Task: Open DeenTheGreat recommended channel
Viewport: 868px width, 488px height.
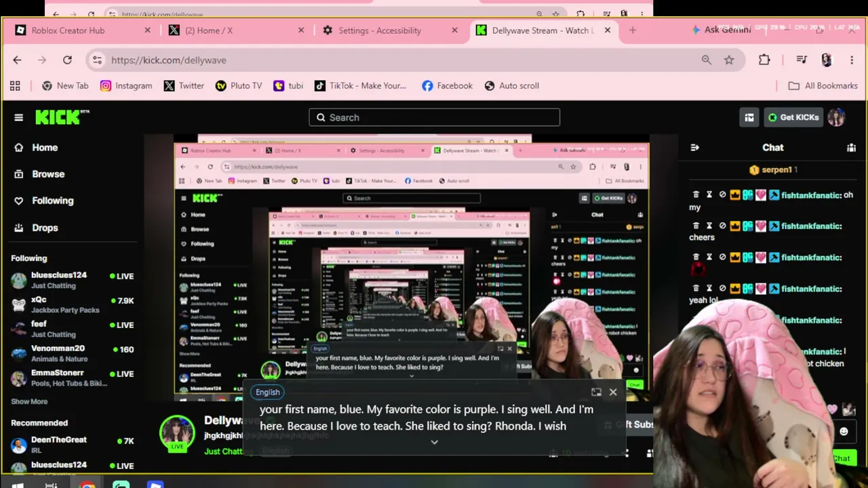Action: coord(73,445)
